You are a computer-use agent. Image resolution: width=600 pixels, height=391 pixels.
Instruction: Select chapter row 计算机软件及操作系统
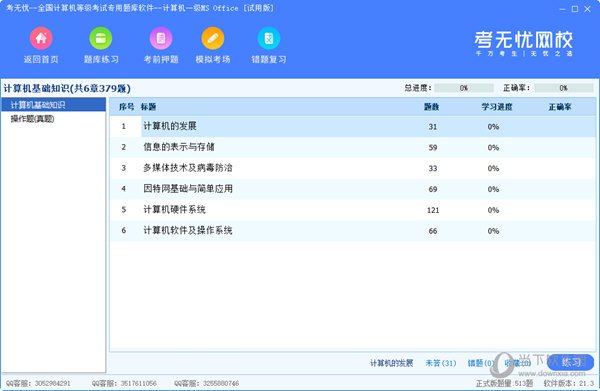[353, 231]
